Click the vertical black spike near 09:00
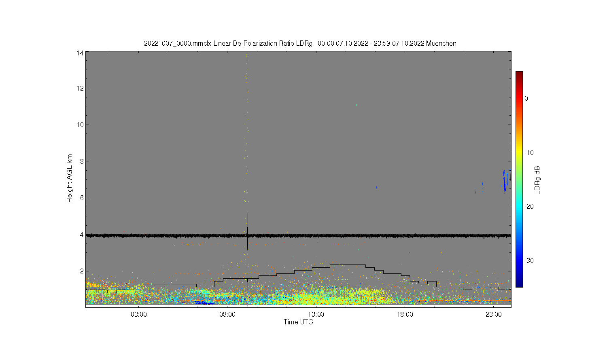Image resolution: width=607 pixels, height=364 pixels. click(248, 231)
